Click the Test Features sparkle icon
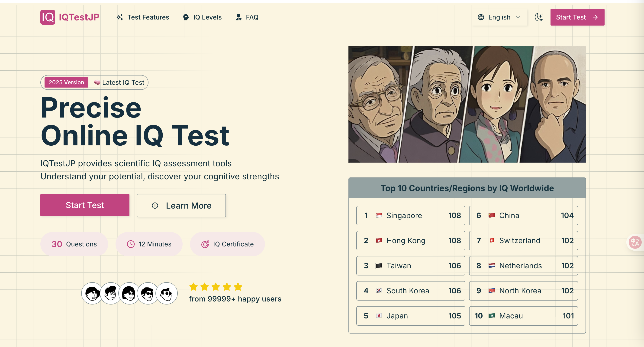 [x=120, y=17]
